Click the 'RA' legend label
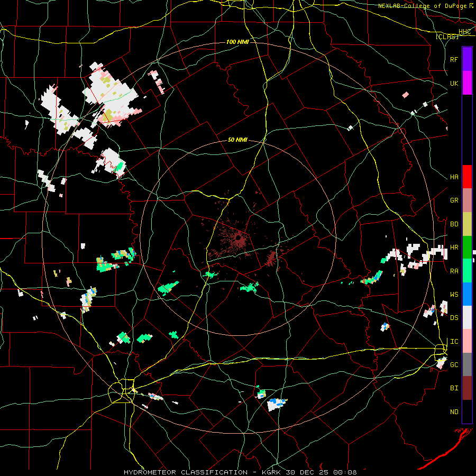Screen dimensions: 476x476 tap(454, 271)
